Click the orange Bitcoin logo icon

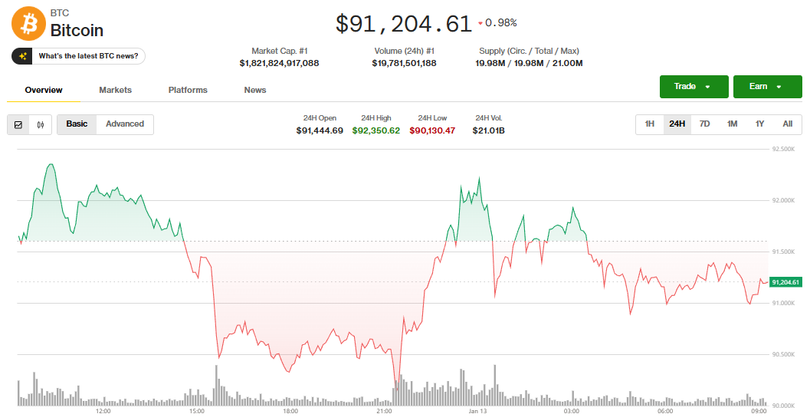click(x=28, y=23)
